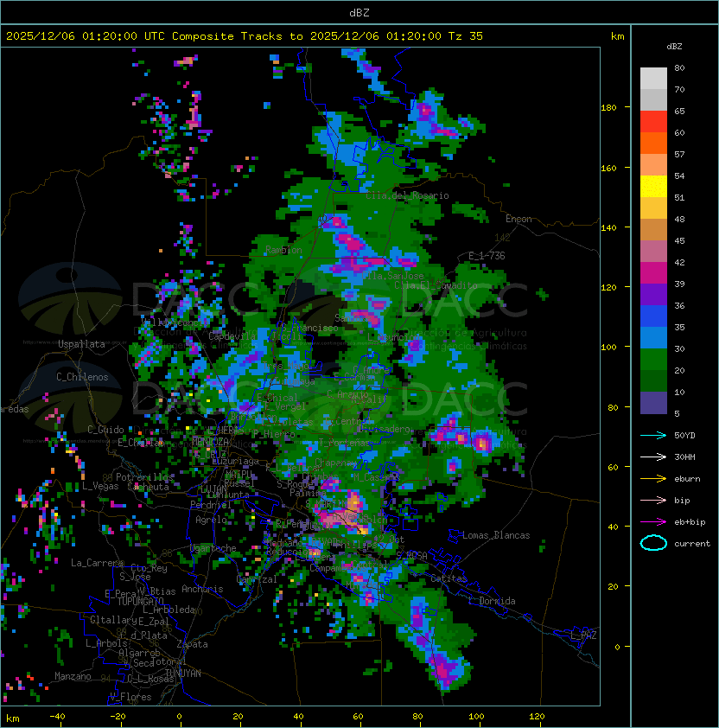Click the 'Ugarteche' place label

213,548
